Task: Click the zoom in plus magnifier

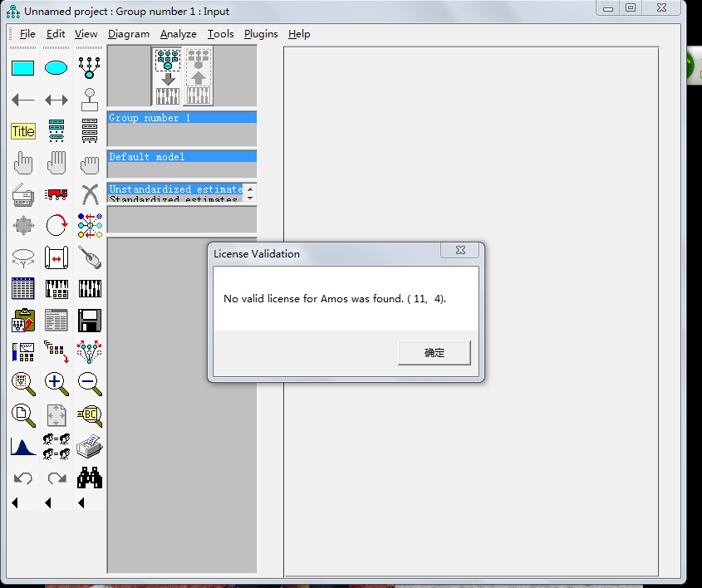Action: tap(56, 384)
